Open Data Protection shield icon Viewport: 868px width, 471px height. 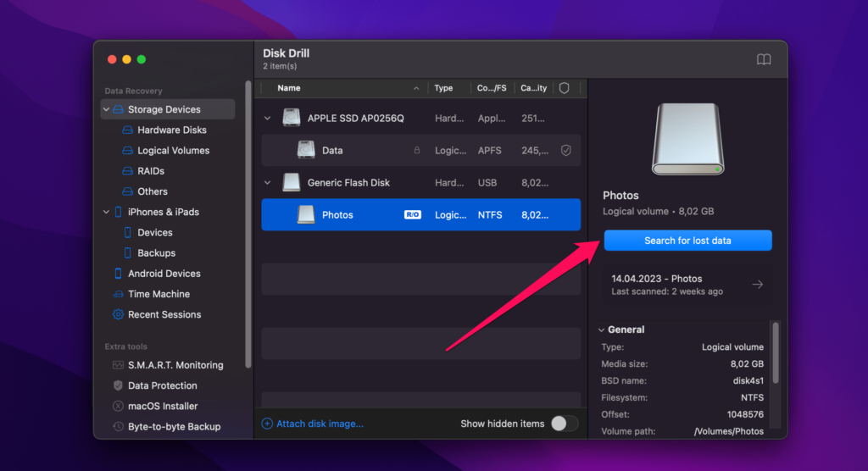118,385
